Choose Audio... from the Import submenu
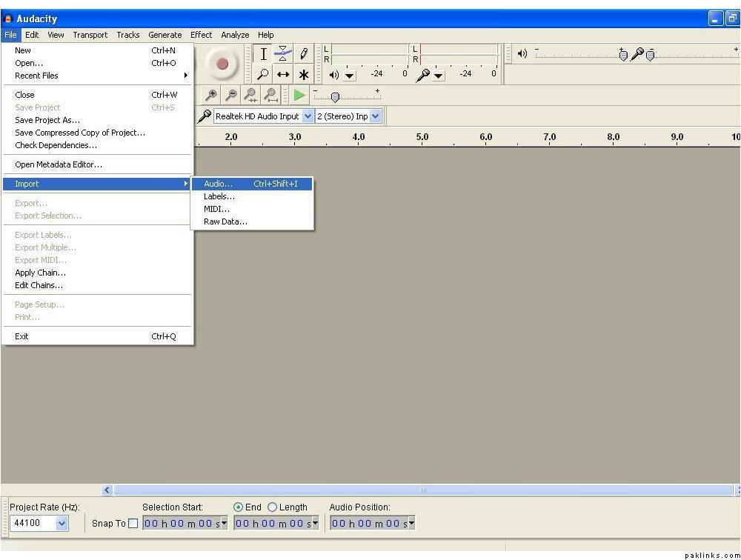The width and height of the screenshot is (741, 560). coord(218,184)
